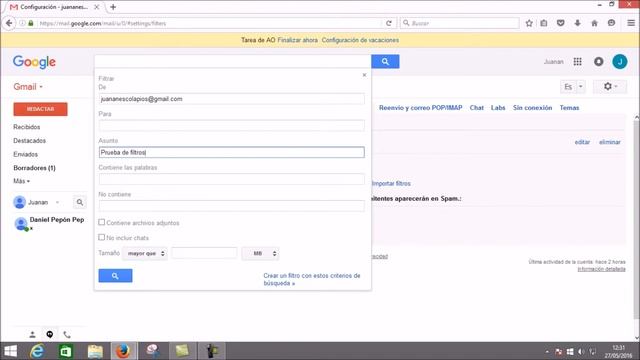Screen dimensions: 640x360
Task: Open Firefox bookmarks list icon
Action: pyautogui.click(x=544, y=23)
